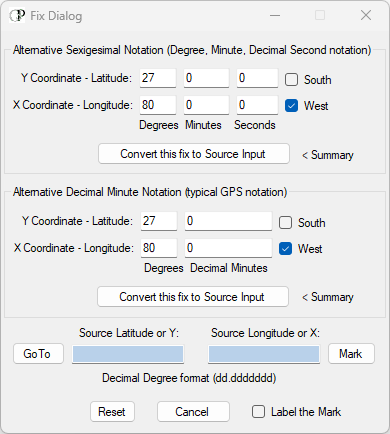The image size is (390, 434).
Task: Focus the Source Latitude or Y field
Action: 128,354
